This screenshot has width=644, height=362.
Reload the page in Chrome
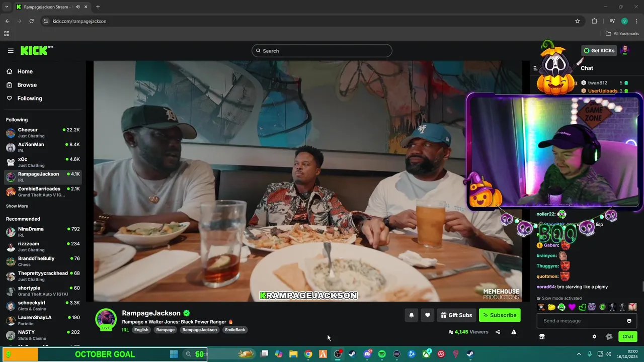pyautogui.click(x=31, y=21)
